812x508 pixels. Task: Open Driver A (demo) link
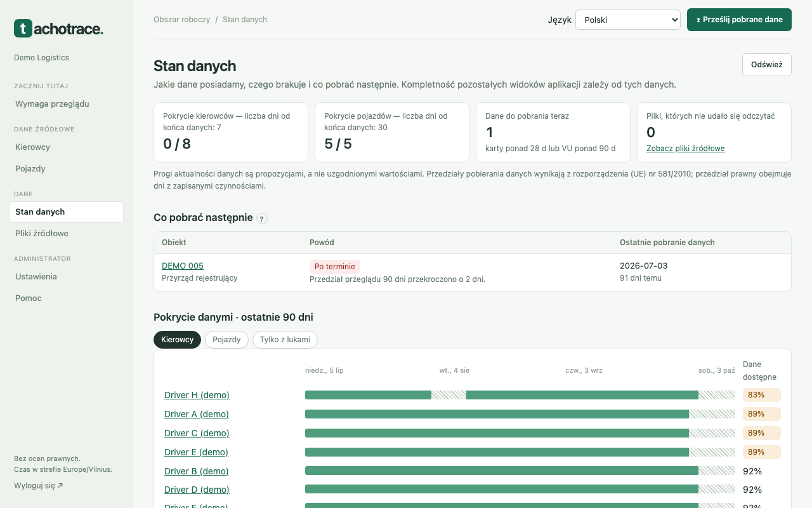pos(197,414)
